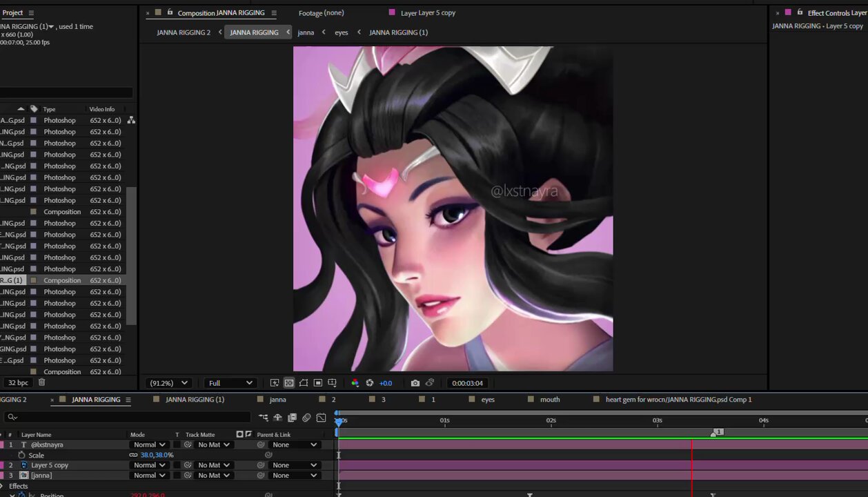Click Scale value 38.0,38.0%
868x497 pixels.
pos(157,456)
